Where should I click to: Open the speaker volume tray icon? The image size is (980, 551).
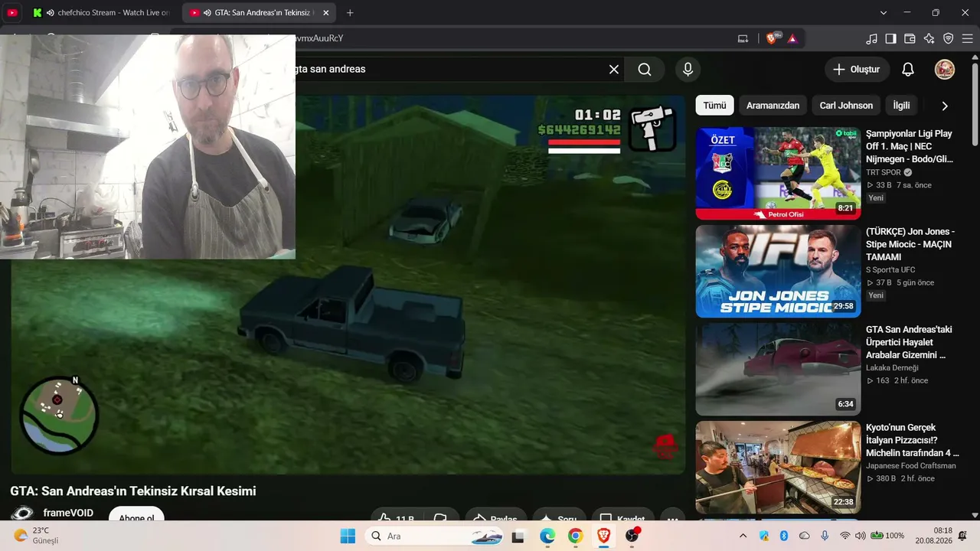pos(860,536)
